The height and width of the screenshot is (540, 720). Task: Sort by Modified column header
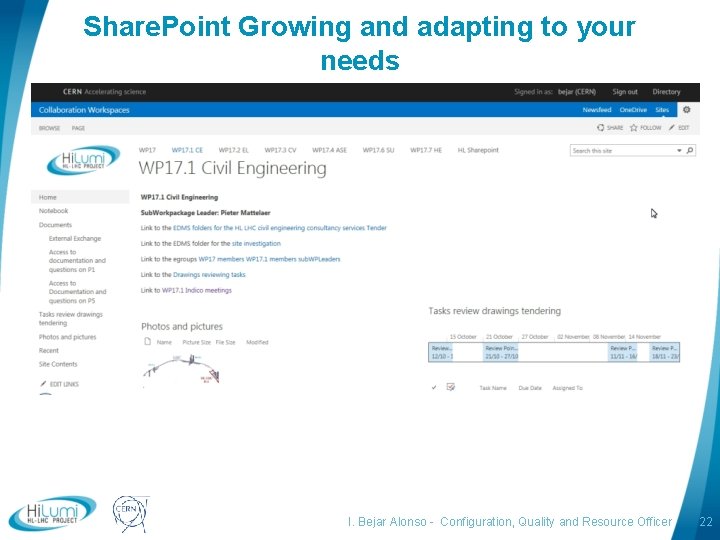click(x=257, y=342)
